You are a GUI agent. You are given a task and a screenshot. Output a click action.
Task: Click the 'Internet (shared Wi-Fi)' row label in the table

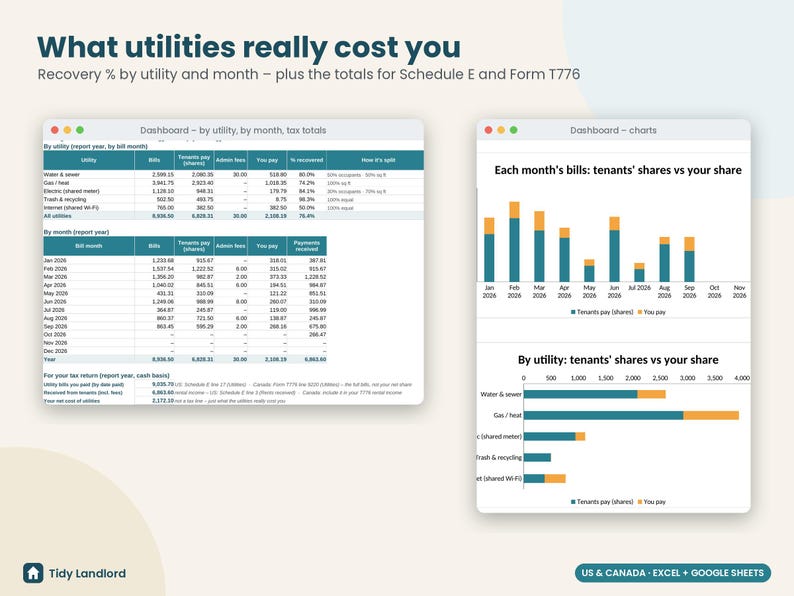pyautogui.click(x=71, y=208)
